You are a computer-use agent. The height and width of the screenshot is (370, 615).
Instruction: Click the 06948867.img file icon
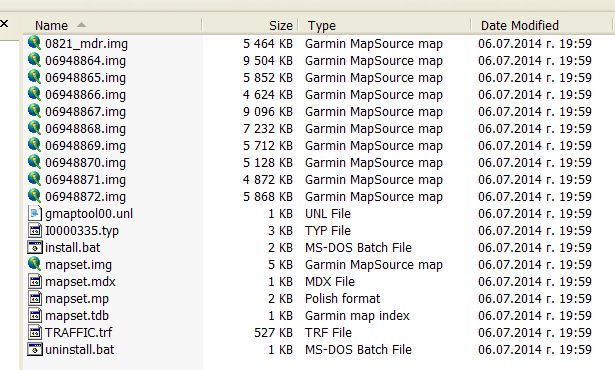[x=35, y=111]
